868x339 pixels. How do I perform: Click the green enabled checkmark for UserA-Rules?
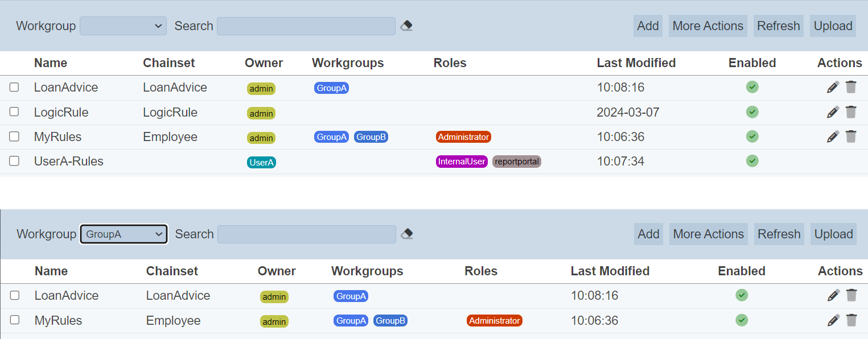752,162
